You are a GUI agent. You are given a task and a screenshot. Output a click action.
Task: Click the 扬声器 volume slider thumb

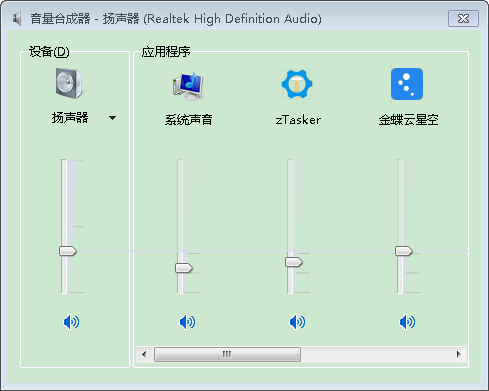68,251
